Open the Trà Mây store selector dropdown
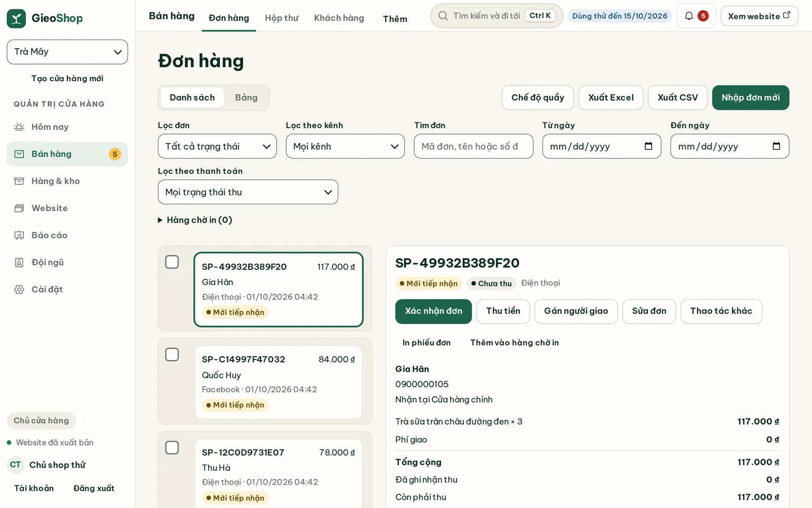The image size is (812, 508). (x=67, y=52)
